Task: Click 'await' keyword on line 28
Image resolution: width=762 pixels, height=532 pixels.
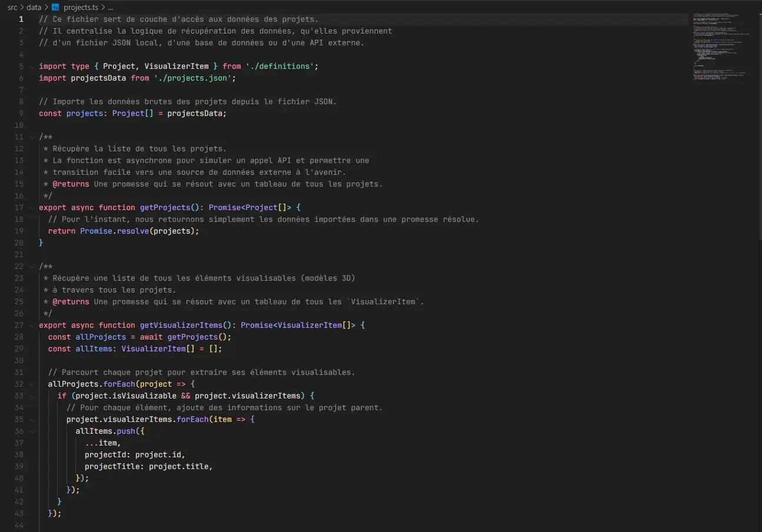Action: coord(151,337)
